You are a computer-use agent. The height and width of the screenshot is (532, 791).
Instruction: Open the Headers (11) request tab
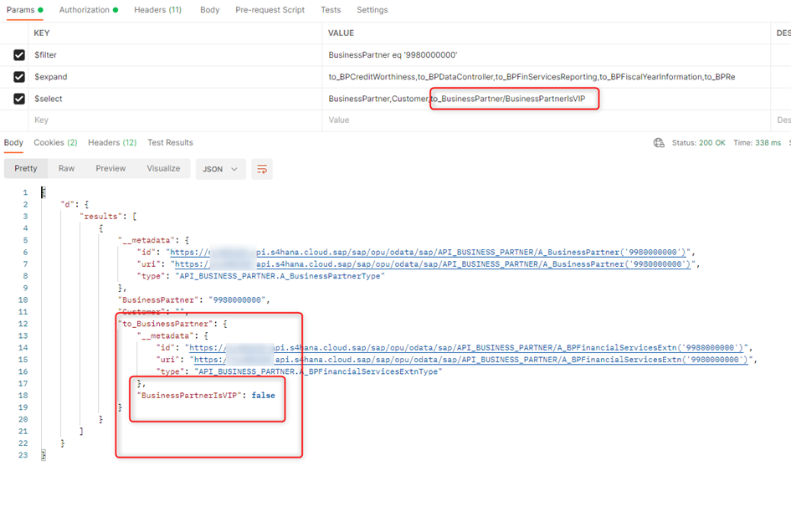coord(157,10)
